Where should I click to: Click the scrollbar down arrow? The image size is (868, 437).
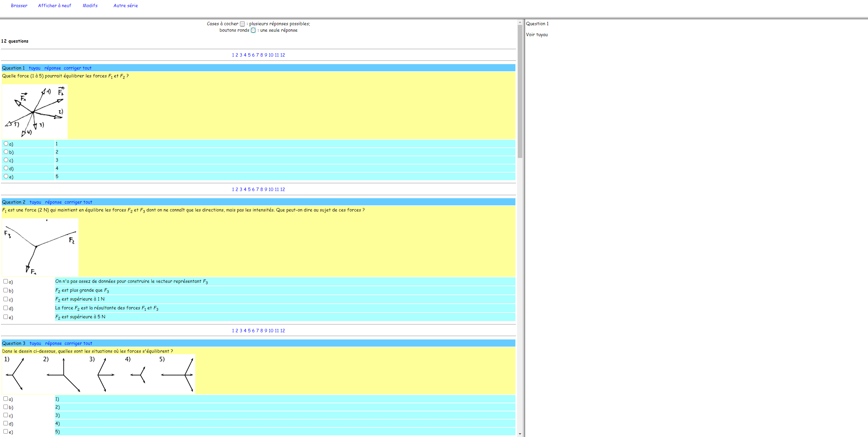click(x=520, y=434)
